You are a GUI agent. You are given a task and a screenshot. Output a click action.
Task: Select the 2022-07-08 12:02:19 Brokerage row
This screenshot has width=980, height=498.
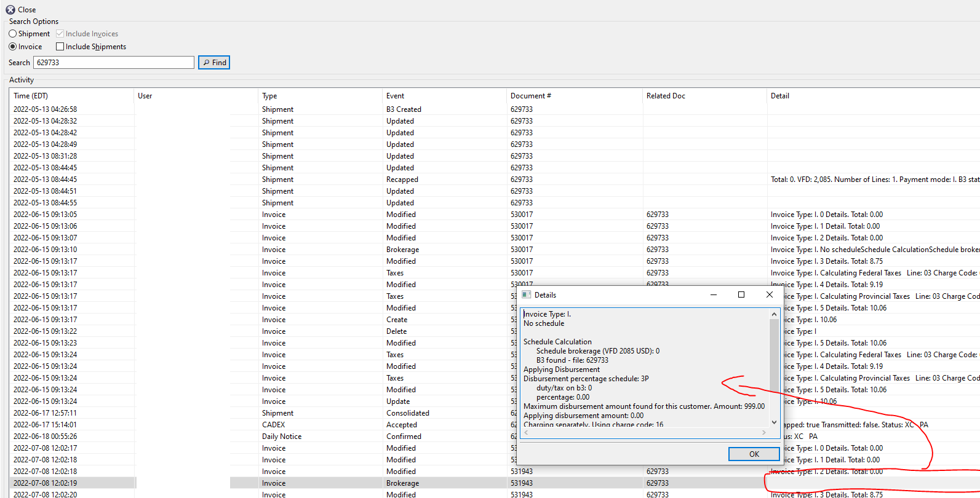point(495,483)
